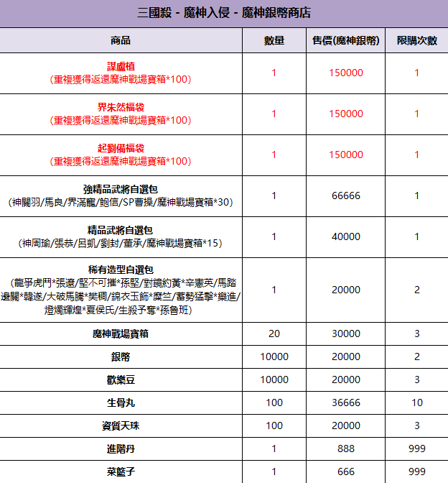Viewport: 448px width, 483px height.
Task: Open the red 起劉備福袋 item name
Action: coord(121,148)
